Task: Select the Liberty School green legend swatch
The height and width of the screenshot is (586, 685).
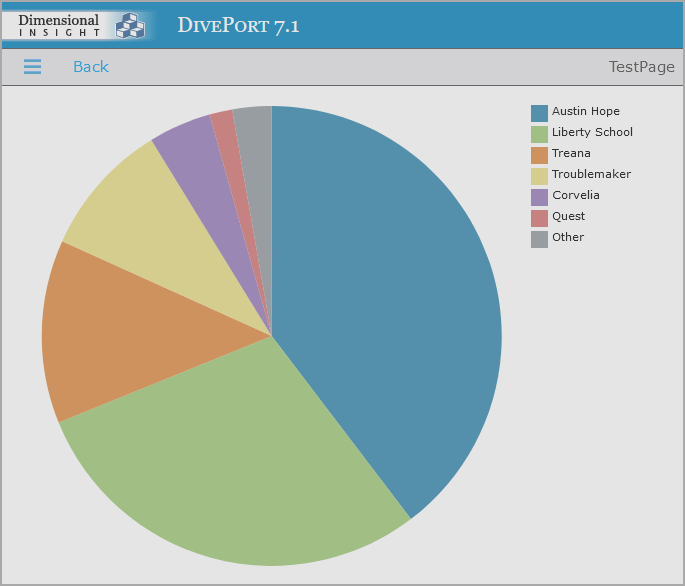Action: (x=539, y=133)
